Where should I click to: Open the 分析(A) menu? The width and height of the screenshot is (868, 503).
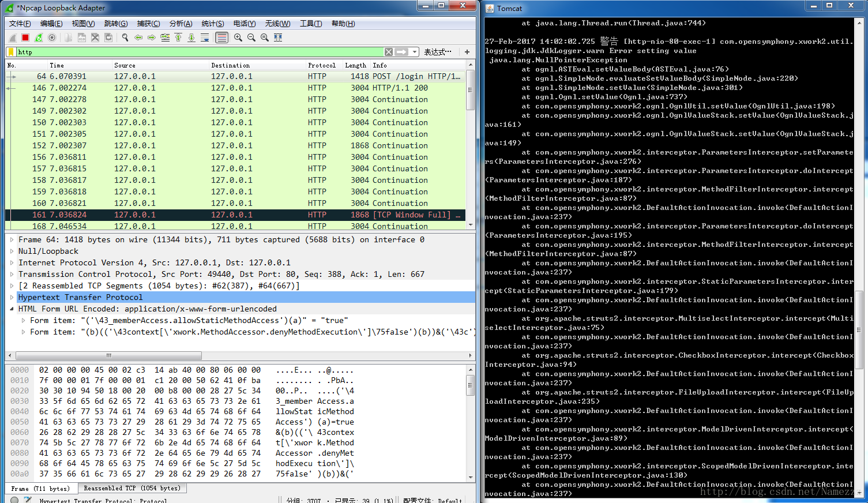(x=181, y=24)
